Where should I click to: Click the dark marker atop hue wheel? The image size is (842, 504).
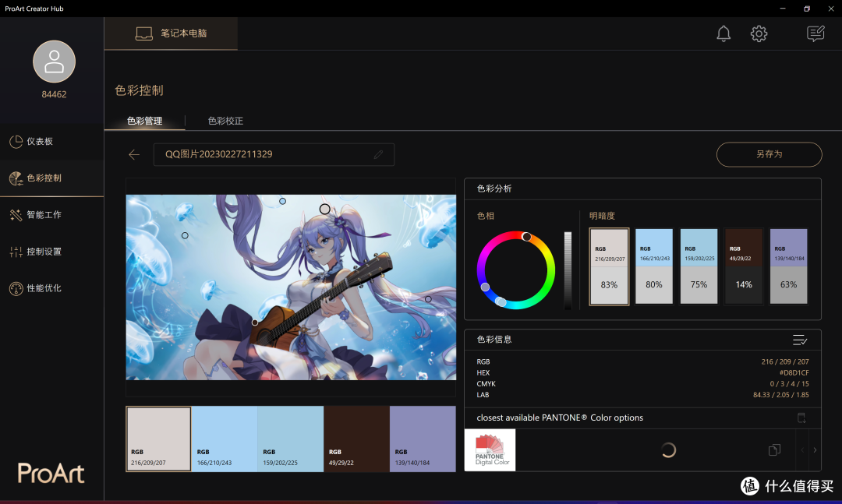pyautogui.click(x=526, y=237)
